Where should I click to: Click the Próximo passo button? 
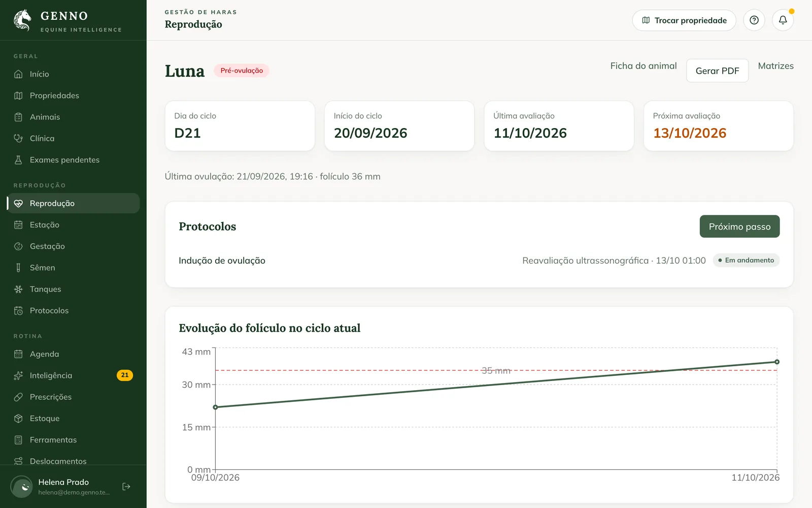(739, 227)
